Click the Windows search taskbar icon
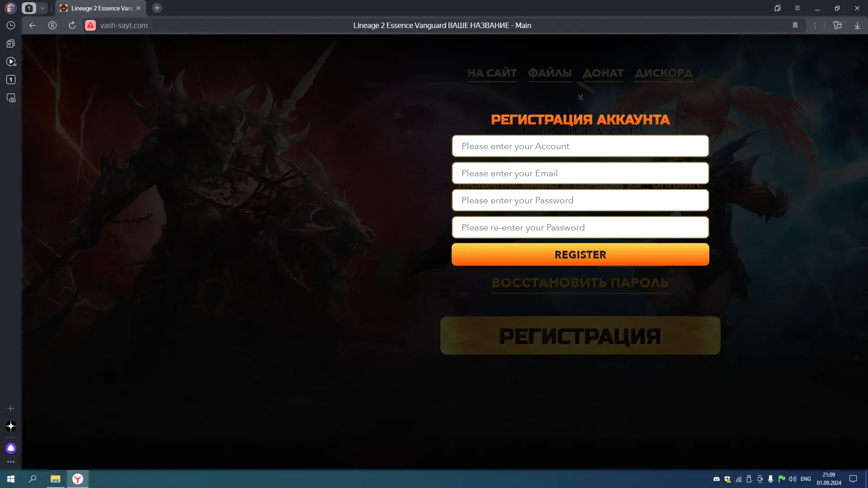The image size is (868, 488). coord(33,479)
